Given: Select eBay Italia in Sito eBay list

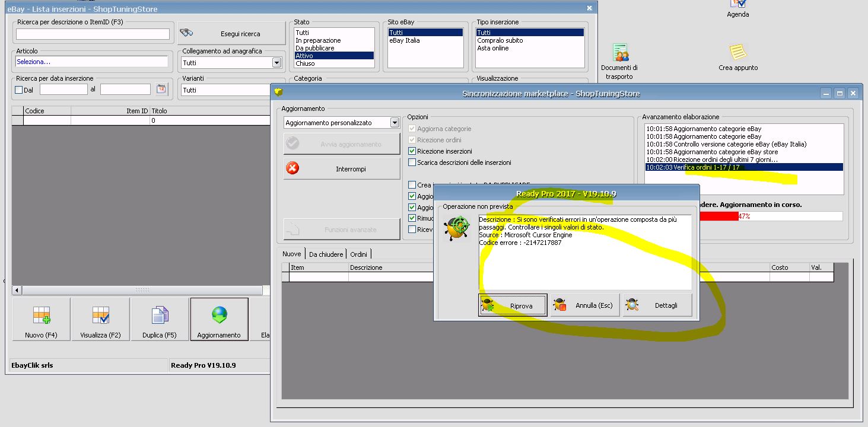Looking at the screenshot, I should [x=425, y=40].
